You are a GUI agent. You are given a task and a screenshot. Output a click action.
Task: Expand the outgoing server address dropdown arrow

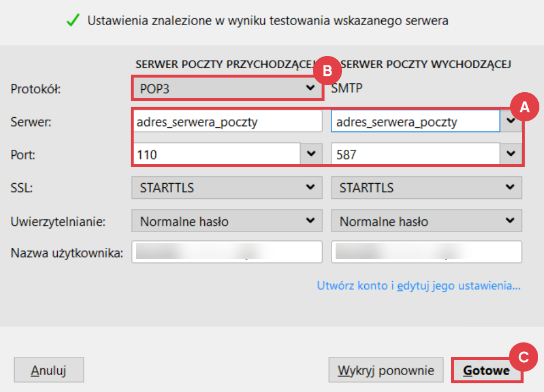coord(512,121)
